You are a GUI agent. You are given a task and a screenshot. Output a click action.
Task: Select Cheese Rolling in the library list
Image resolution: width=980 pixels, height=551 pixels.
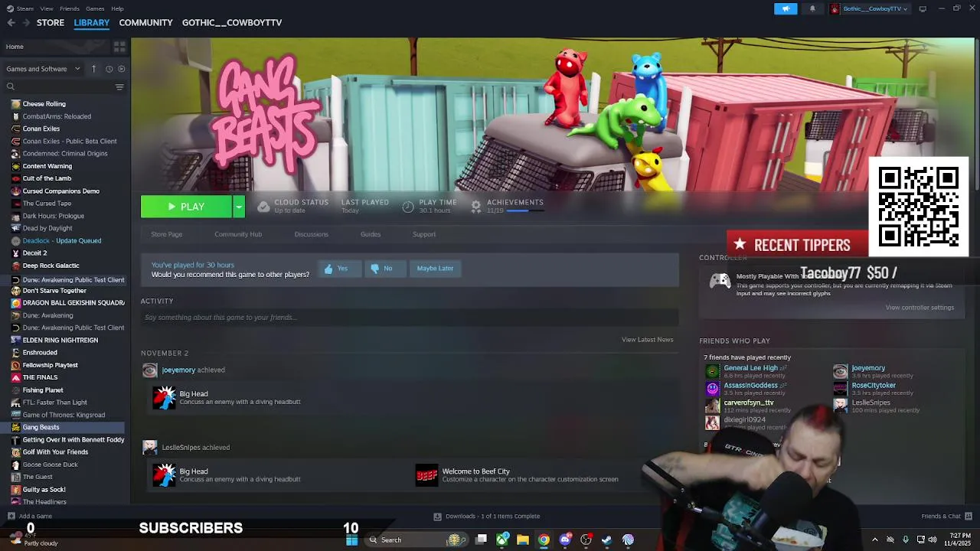tap(44, 104)
